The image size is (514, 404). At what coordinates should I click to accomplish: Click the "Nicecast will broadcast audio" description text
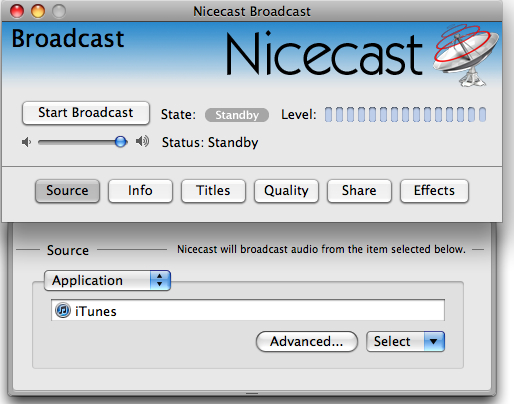[321, 249]
